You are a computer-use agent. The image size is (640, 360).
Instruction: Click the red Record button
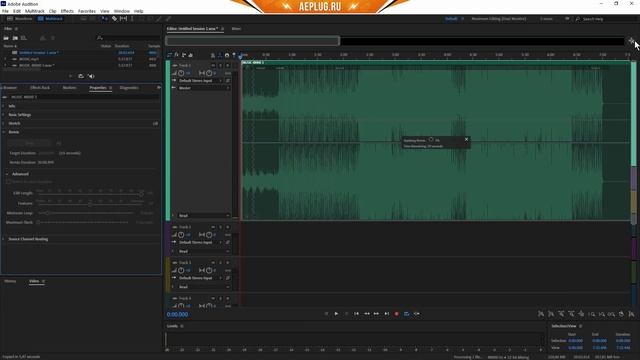(x=396, y=314)
